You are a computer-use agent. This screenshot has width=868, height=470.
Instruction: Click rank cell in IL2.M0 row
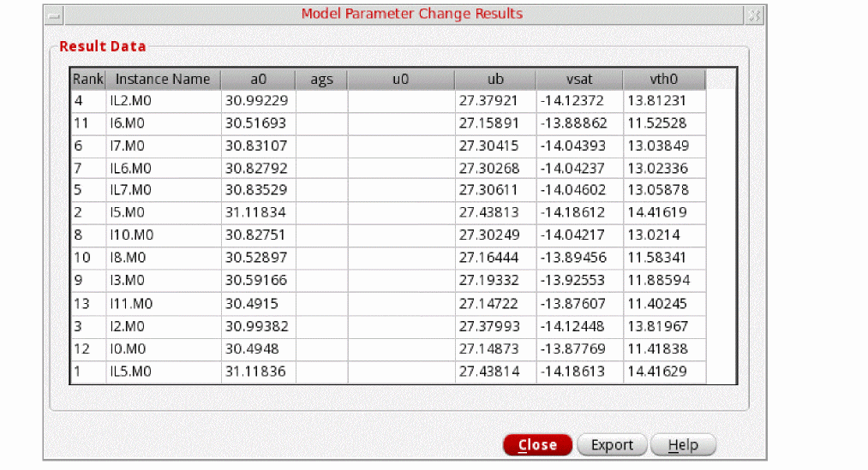[88, 101]
